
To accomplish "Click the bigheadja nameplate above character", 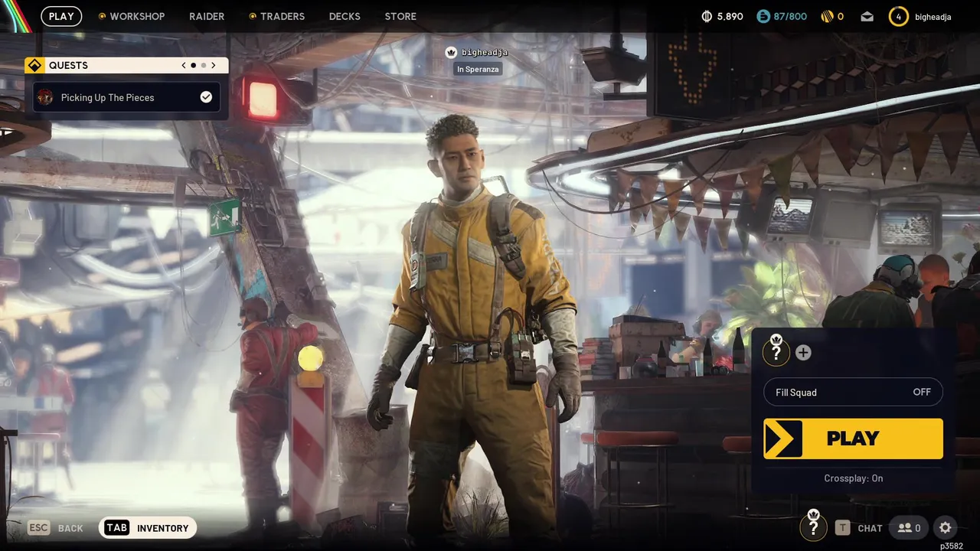I will point(485,52).
